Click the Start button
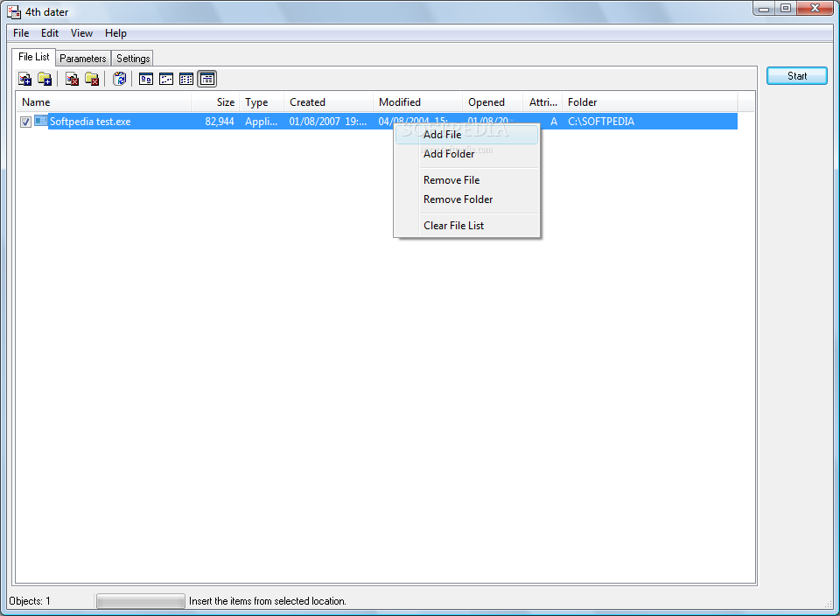This screenshot has height=616, width=840. pos(796,76)
